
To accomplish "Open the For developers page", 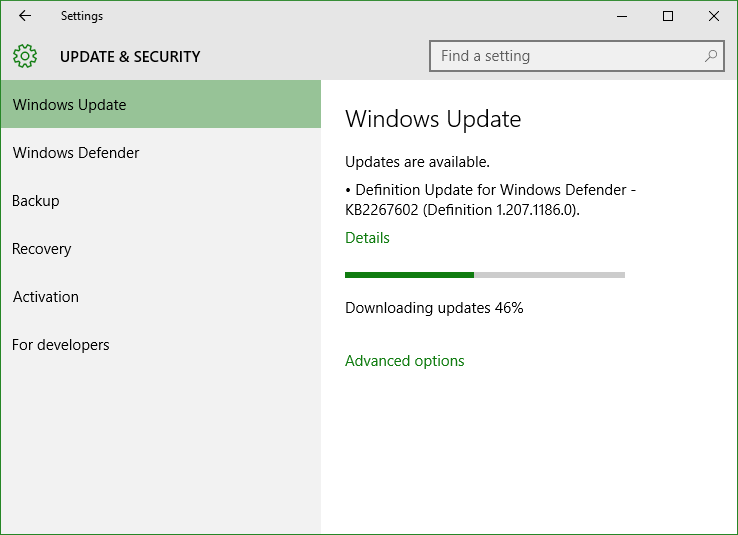I will click(161, 344).
